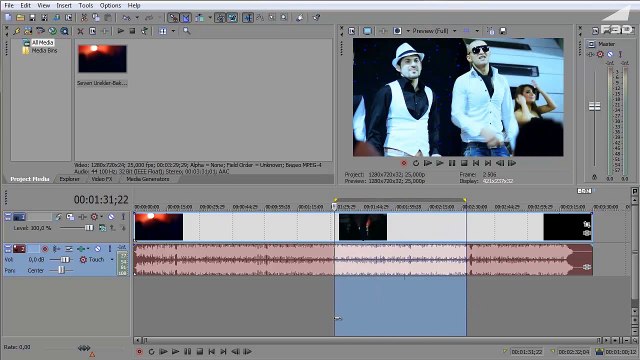Viewport: 640px width, 360px height.
Task: Toggle auto ripple in the main toolbar
Action: click(200, 18)
